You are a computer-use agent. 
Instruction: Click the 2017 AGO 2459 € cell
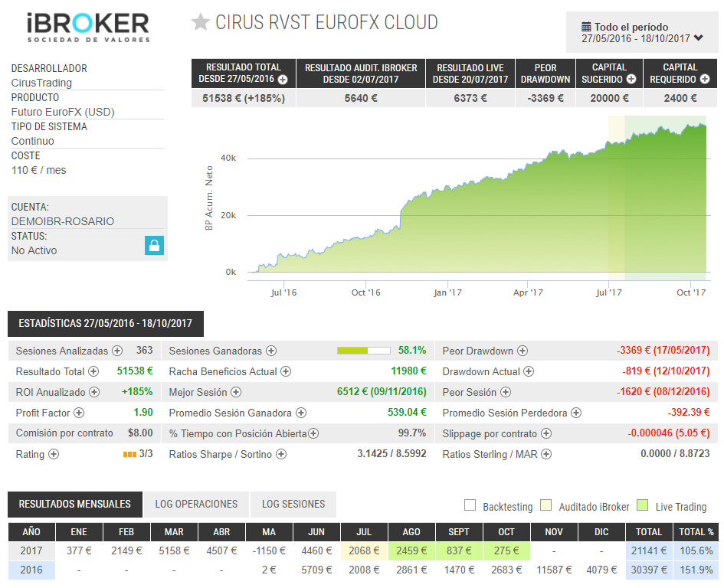click(411, 550)
